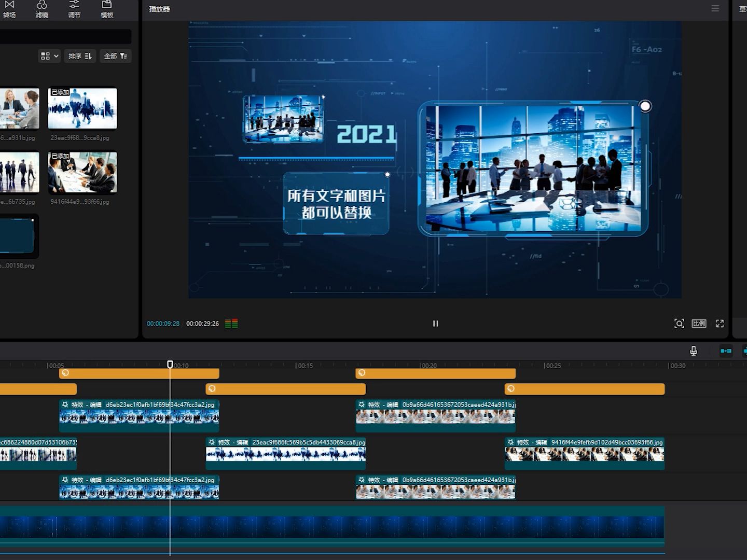Open the 比例 aspect ratio button
This screenshot has height=560, width=747.
click(699, 324)
